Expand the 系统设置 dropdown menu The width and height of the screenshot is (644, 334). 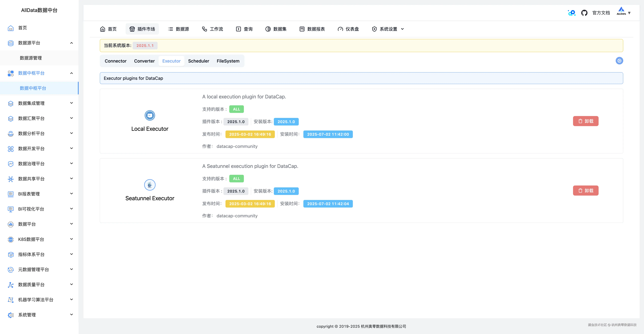[x=388, y=29]
